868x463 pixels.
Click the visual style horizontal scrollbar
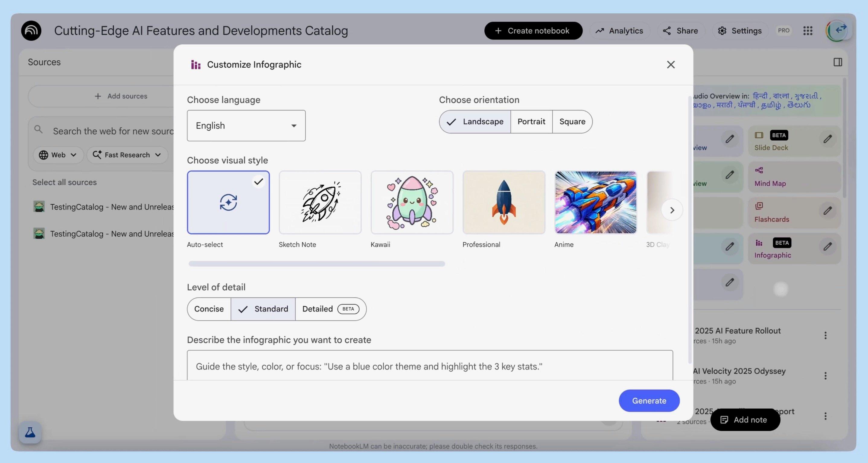tap(317, 264)
